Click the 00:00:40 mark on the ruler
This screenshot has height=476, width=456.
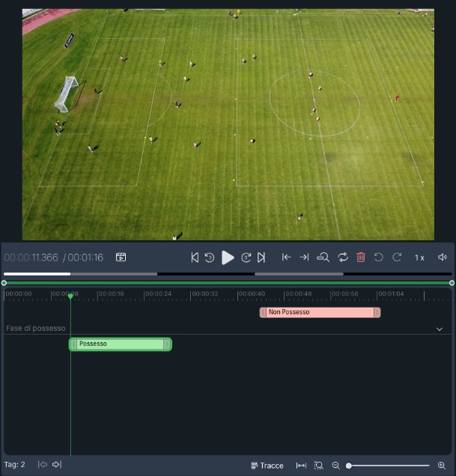tap(252, 294)
